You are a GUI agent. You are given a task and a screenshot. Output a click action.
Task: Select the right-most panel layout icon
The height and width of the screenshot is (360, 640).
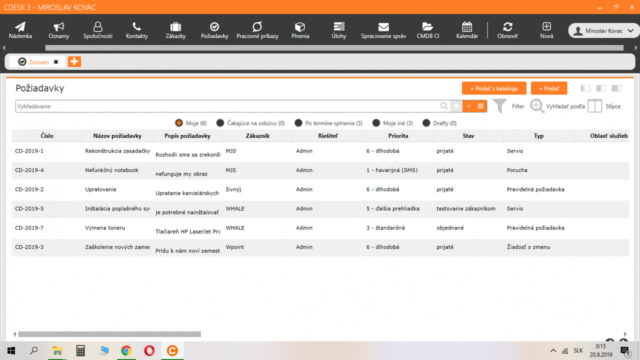pyautogui.click(x=616, y=88)
